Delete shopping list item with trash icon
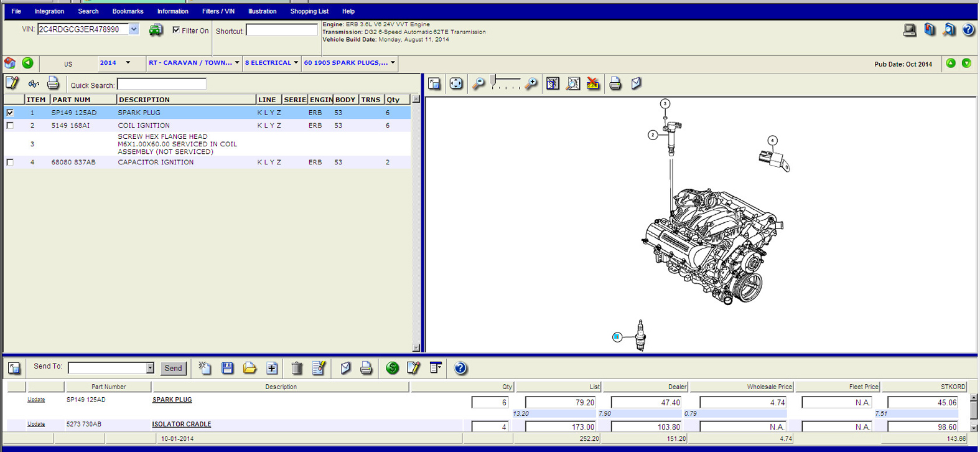This screenshot has width=980, height=452. coord(297,368)
